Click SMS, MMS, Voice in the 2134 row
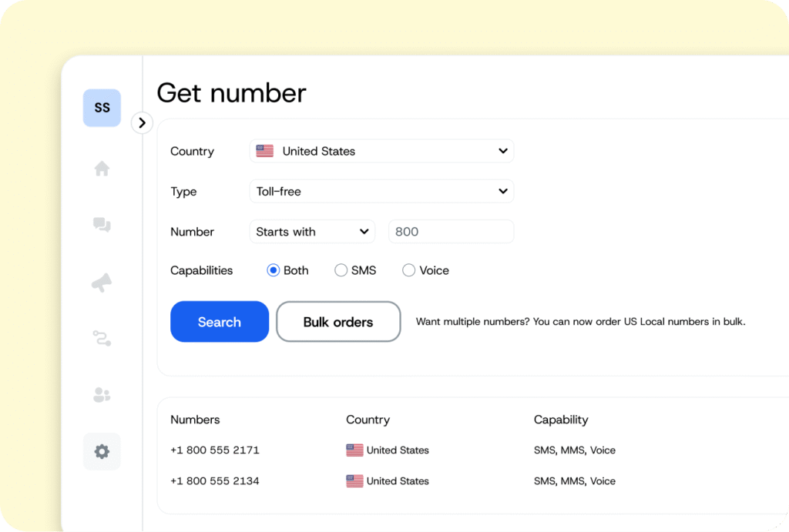Screen dimensions: 789x532 (575, 480)
